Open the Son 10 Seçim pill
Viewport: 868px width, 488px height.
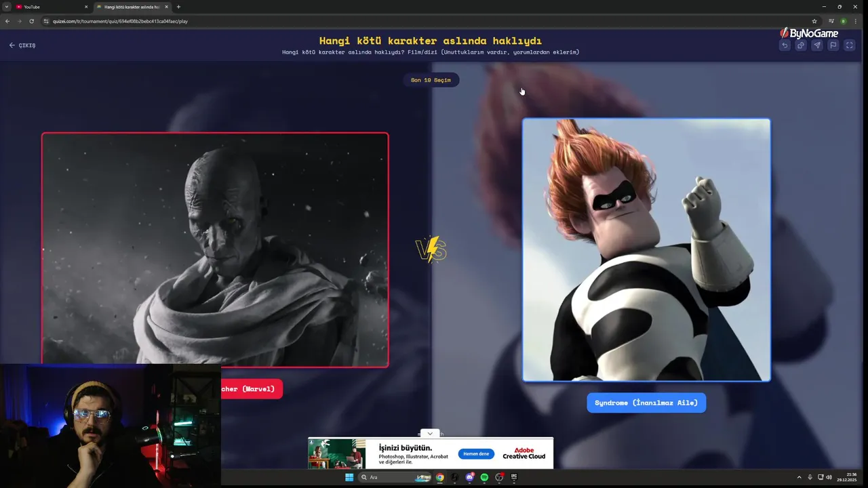click(431, 80)
